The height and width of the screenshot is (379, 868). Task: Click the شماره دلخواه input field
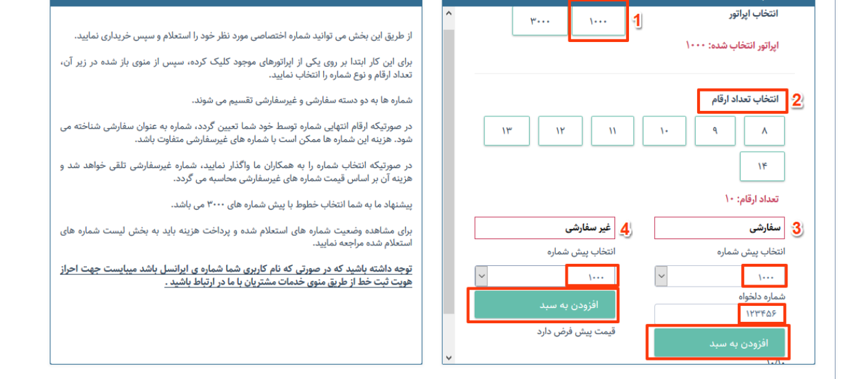720,314
